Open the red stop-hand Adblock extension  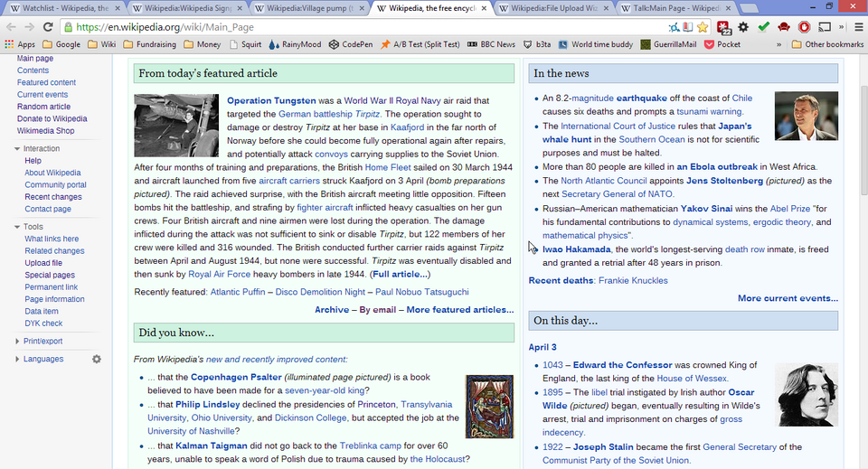804,27
